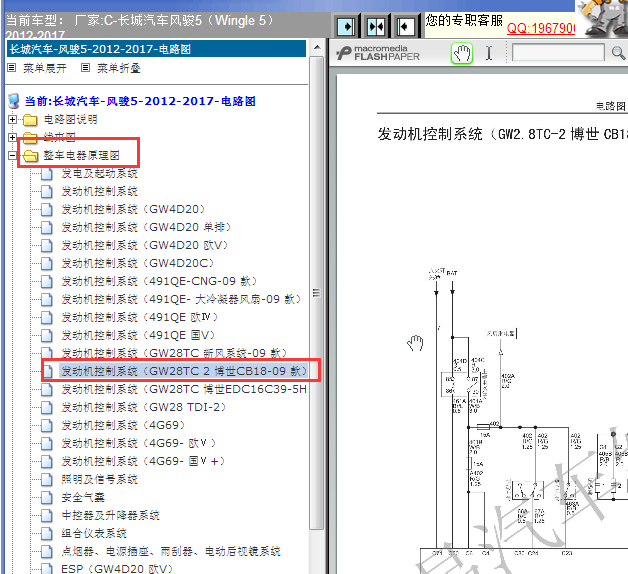
Task: Expand the 电路图说明 folder
Action: pyautogui.click(x=12, y=119)
